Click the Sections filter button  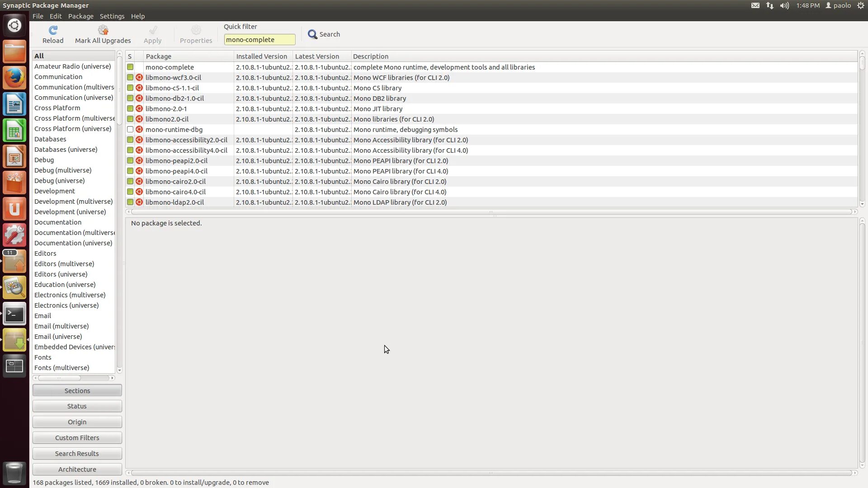coord(77,390)
